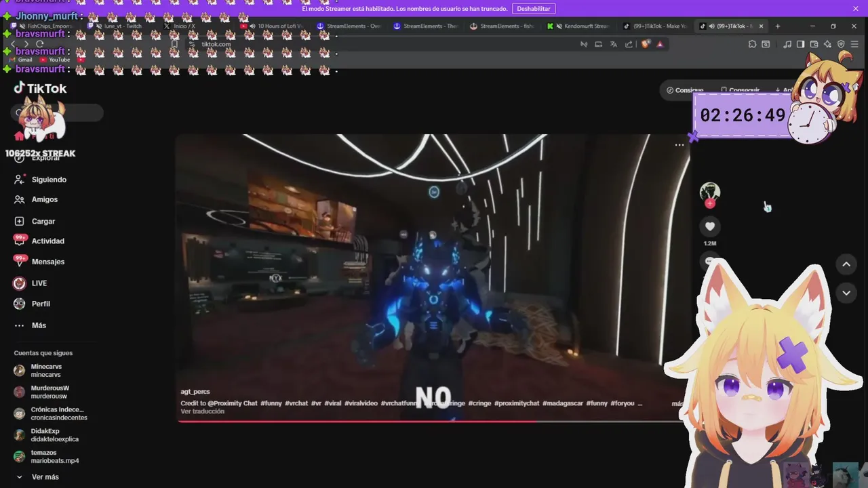
Task: Switch to 10 Hours of Lofi tab
Action: (x=274, y=26)
